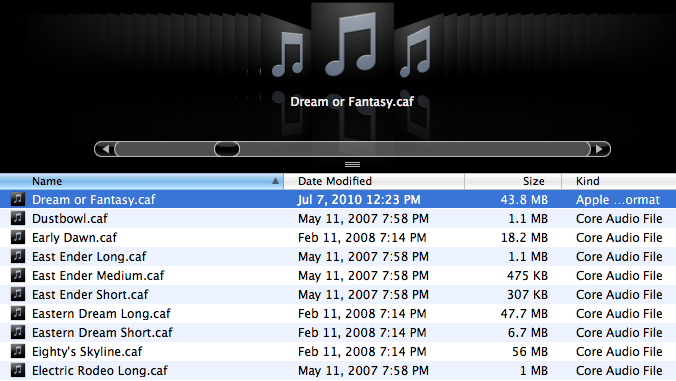
Task: Click Core Audio File kind for Dustbowl.caf
Action: click(619, 219)
